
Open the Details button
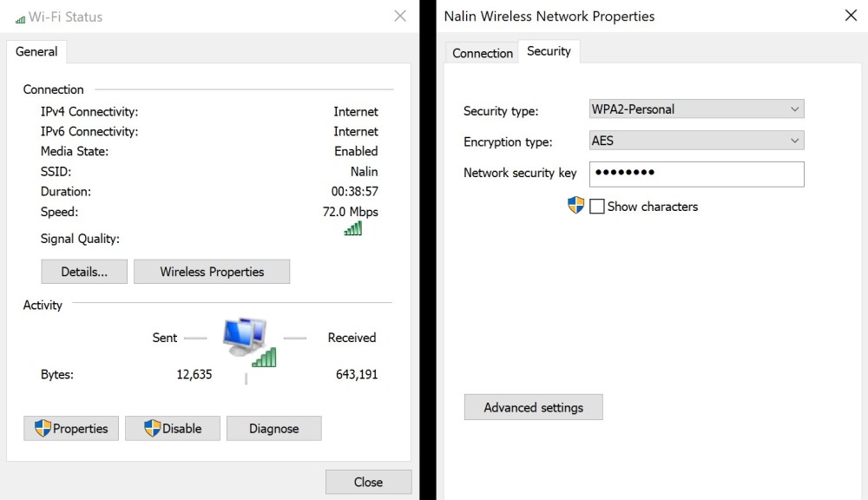tap(84, 272)
